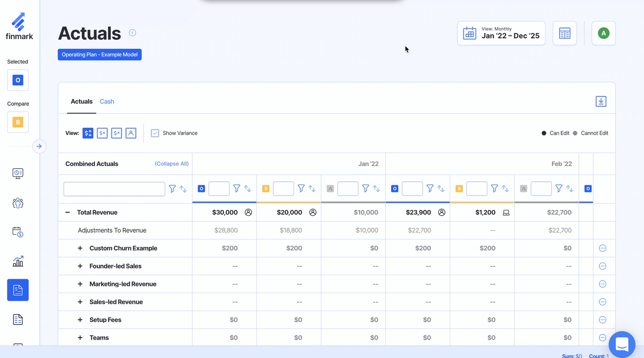The image size is (644, 358).
Task: Select the Actuals tab
Action: pyautogui.click(x=81, y=102)
